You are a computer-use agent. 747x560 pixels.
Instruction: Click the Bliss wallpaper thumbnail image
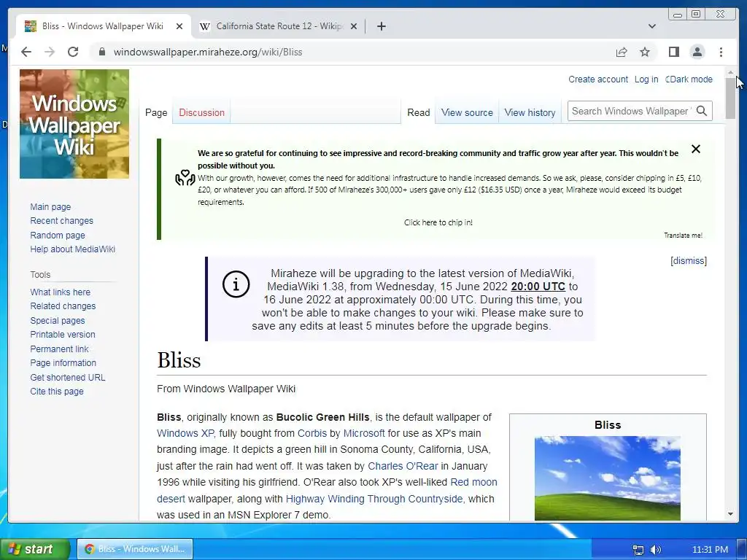click(608, 478)
